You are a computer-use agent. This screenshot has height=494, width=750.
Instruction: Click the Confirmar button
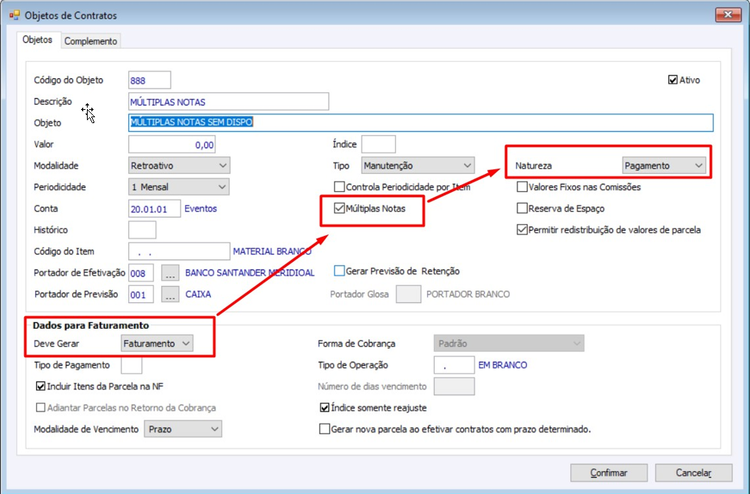tap(608, 472)
